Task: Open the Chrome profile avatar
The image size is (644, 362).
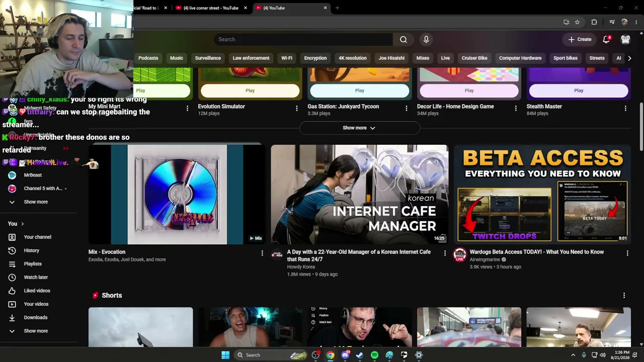Action: (624, 22)
